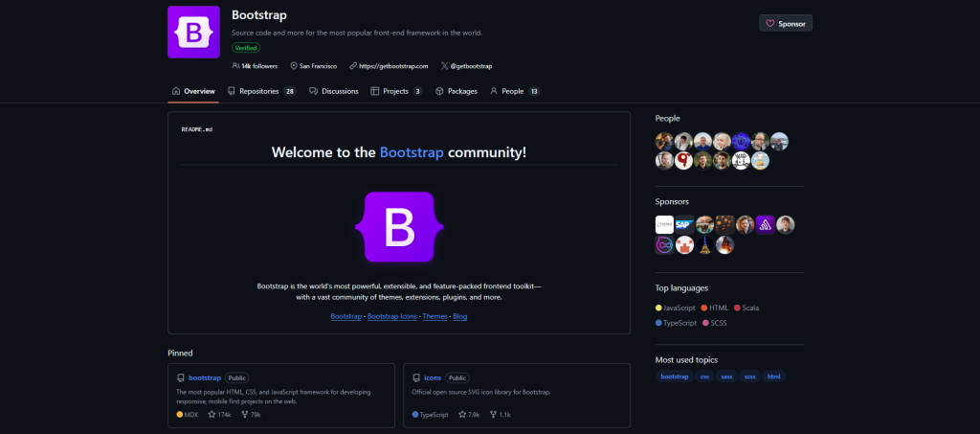980x434 pixels.
Task: Click the README.md file label
Action: (197, 129)
